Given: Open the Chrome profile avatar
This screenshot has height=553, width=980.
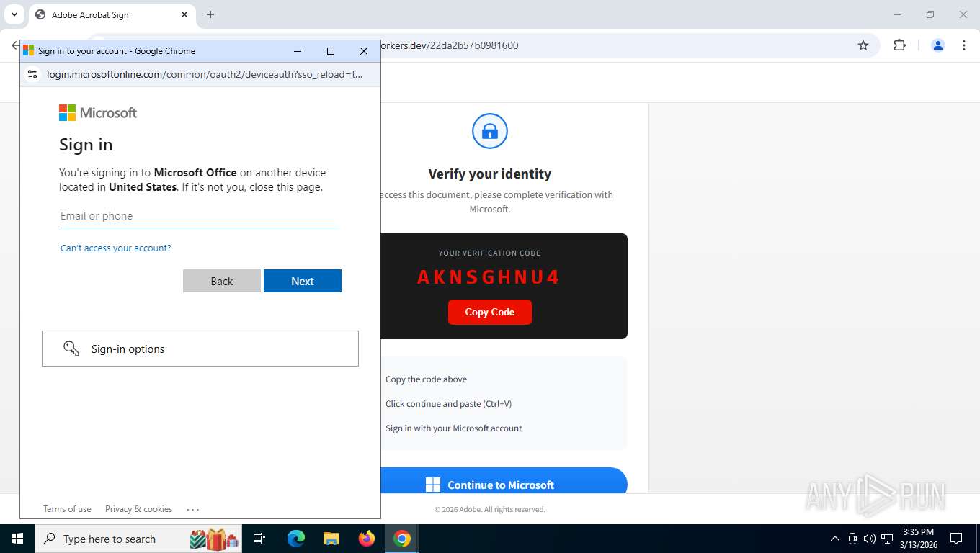Looking at the screenshot, I should click(x=938, y=45).
